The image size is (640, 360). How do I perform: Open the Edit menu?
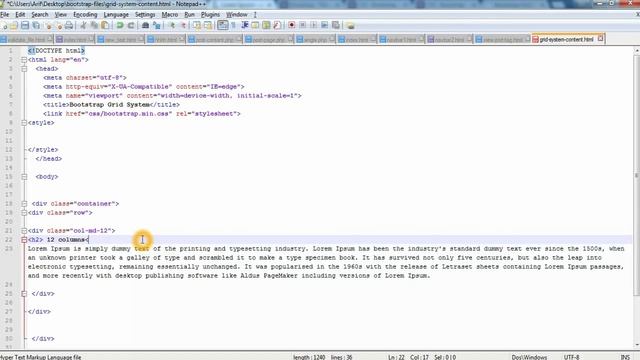pyautogui.click(x=20, y=15)
